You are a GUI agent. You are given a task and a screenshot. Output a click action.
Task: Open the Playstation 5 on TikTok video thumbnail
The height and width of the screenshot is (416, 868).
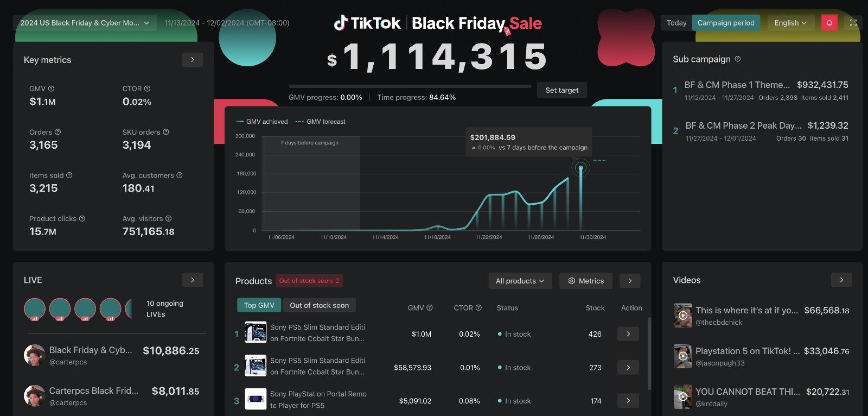pyautogui.click(x=682, y=356)
